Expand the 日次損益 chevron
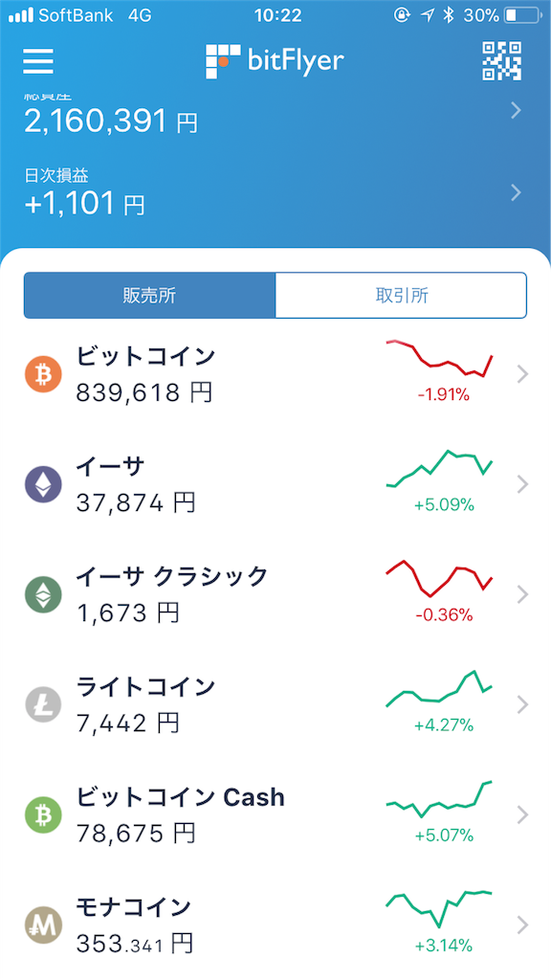 pos(516,192)
